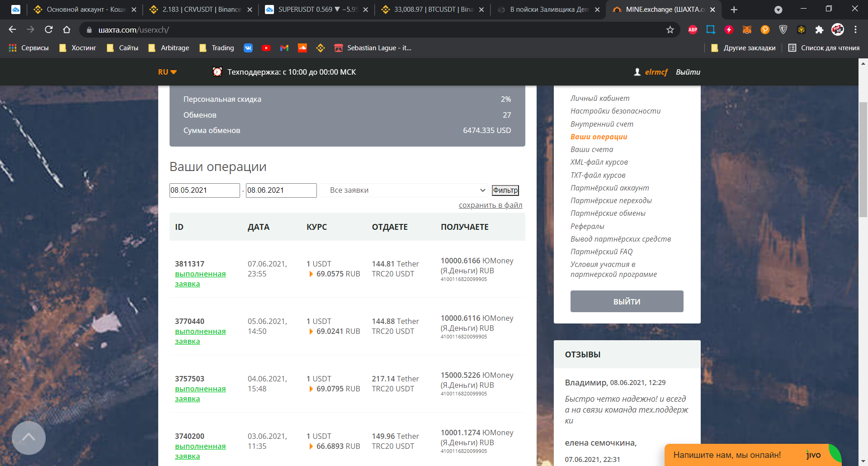This screenshot has width=868, height=466.
Task: Open the Партнёрский аккаунт menu item
Action: click(x=609, y=188)
